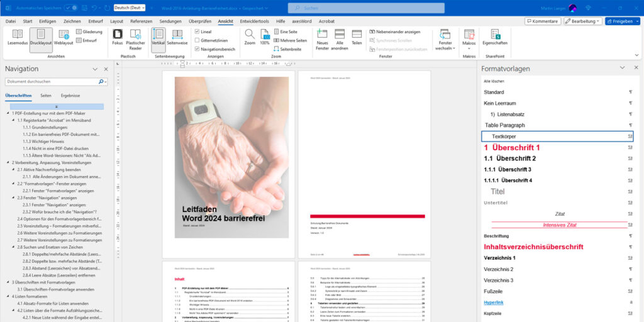Click Alle anordnen to arrange windows
The image size is (644, 322).
(340, 40)
